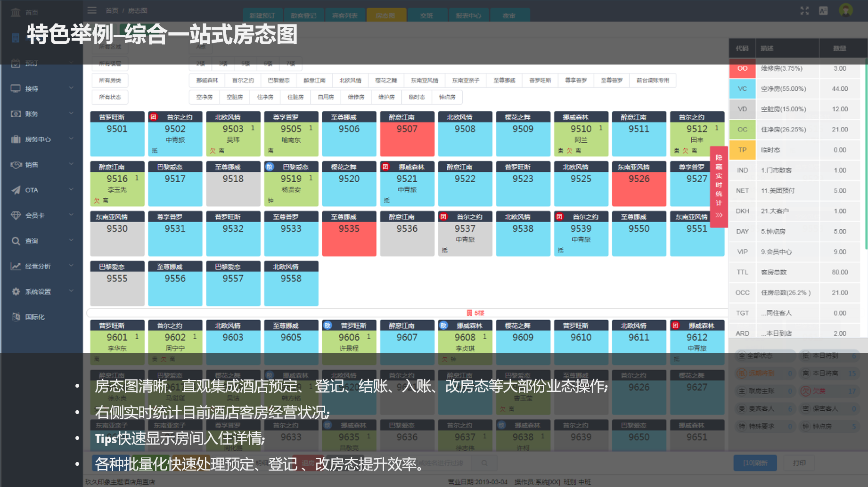This screenshot has width=868, height=487.
Task: Switch to the 宾客列表 tab
Action: 344,16
